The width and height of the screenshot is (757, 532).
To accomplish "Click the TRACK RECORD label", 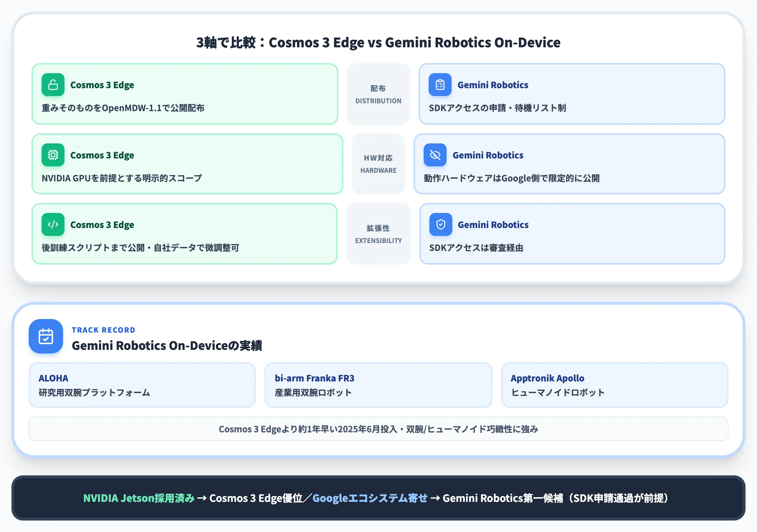I will tap(104, 330).
